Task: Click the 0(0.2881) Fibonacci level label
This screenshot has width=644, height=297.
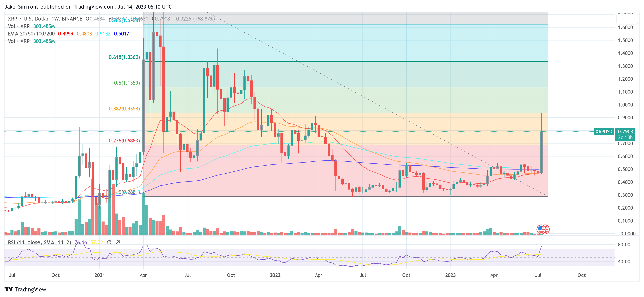Action: click(x=129, y=192)
